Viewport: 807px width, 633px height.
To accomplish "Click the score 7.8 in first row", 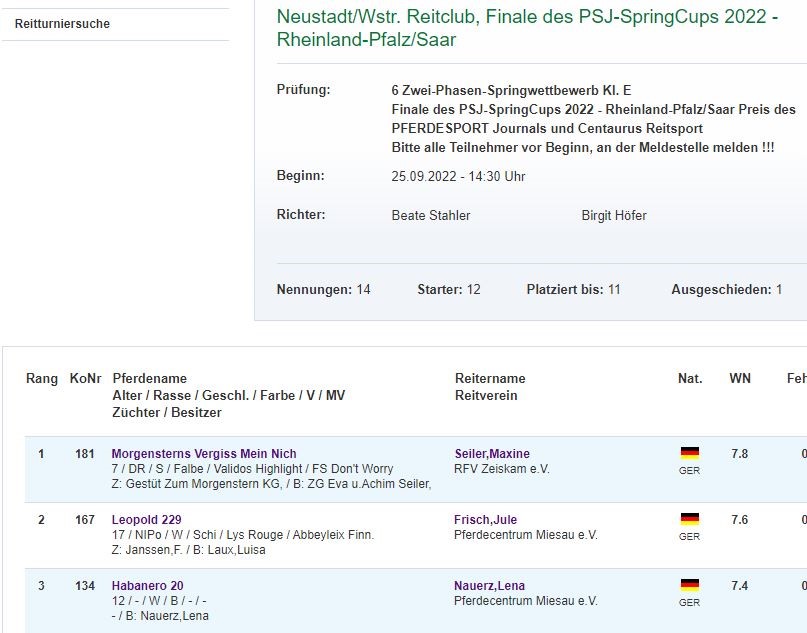I will pyautogui.click(x=739, y=454).
